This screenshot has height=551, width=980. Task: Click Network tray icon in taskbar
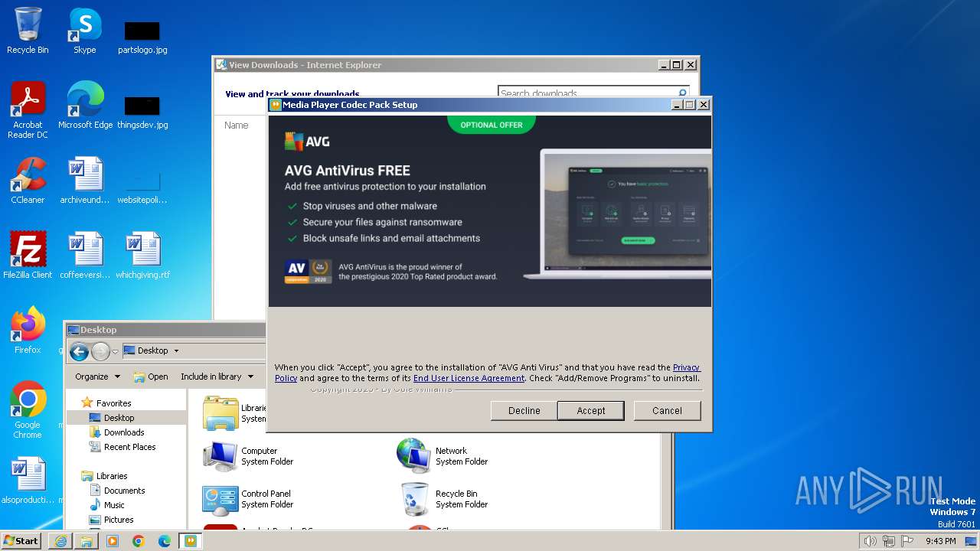point(888,541)
